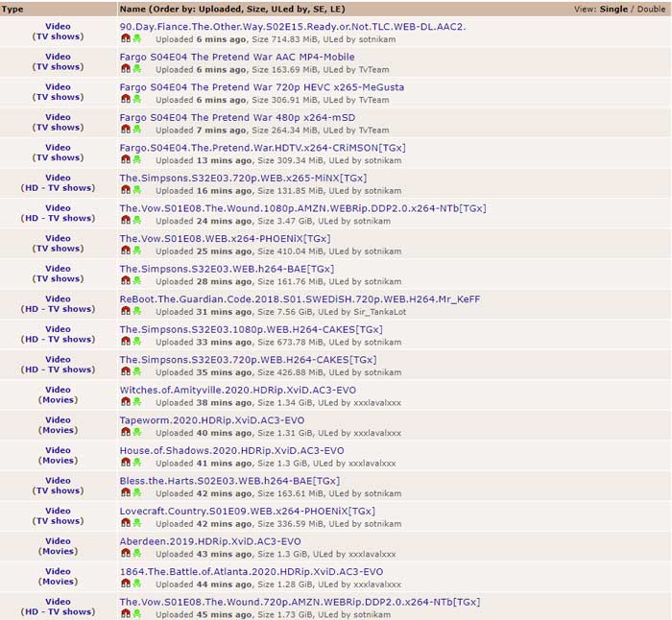Click magnet icon for House.of.Shadows row

[126, 463]
